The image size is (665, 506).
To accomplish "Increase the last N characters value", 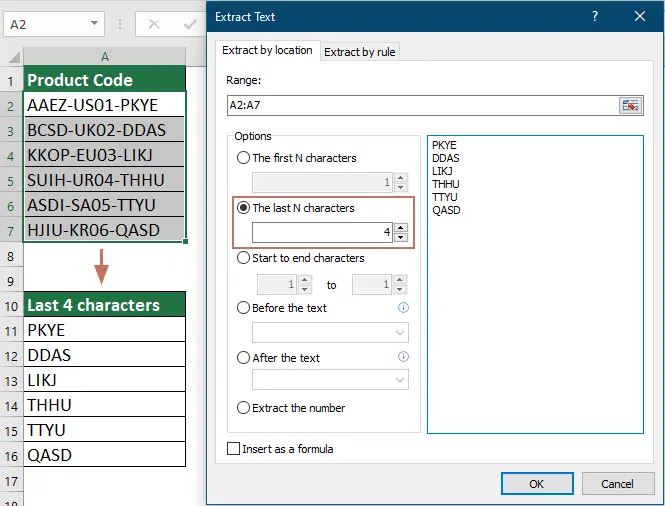I will point(400,228).
